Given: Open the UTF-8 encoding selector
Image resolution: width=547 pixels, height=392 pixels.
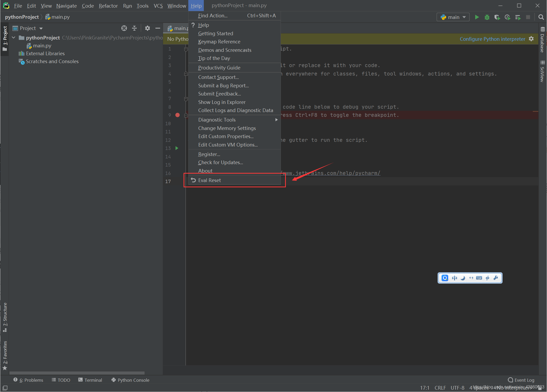Looking at the screenshot, I should point(457,388).
